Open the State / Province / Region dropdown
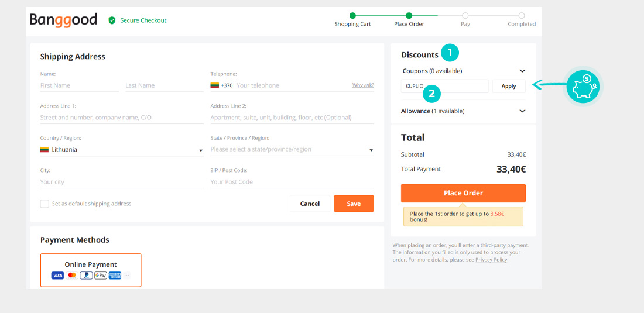The width and height of the screenshot is (644, 313). coord(292,150)
